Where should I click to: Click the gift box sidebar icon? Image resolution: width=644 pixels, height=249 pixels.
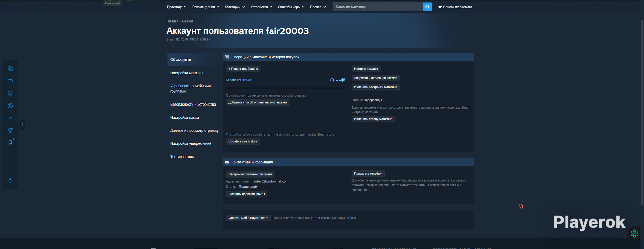10,81
